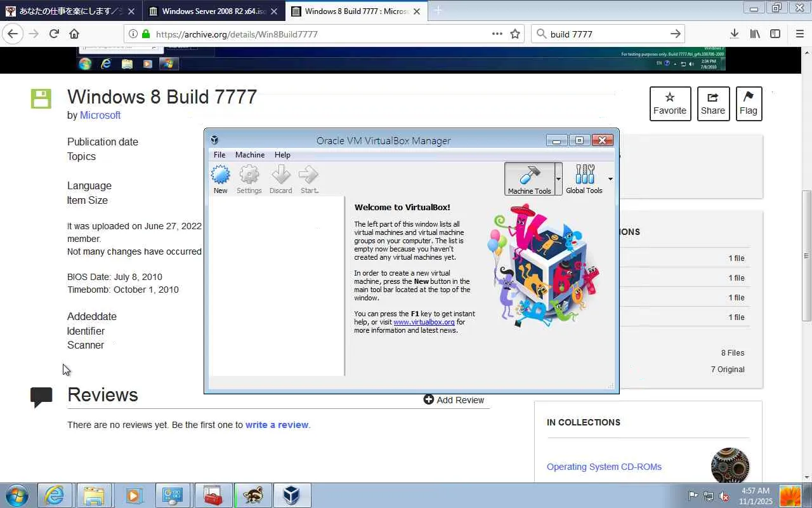The image size is (812, 508).
Task: Click the green padlock in the address bar
Action: click(146, 34)
